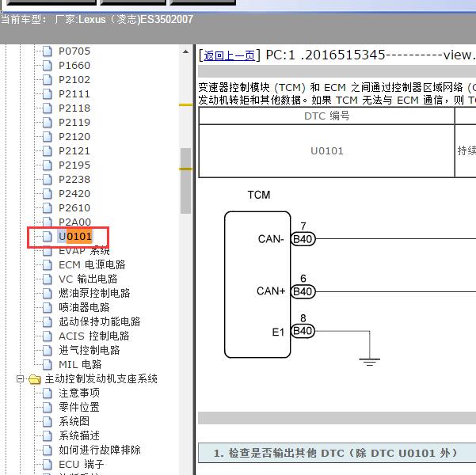Open the P2102 entry

click(x=74, y=80)
